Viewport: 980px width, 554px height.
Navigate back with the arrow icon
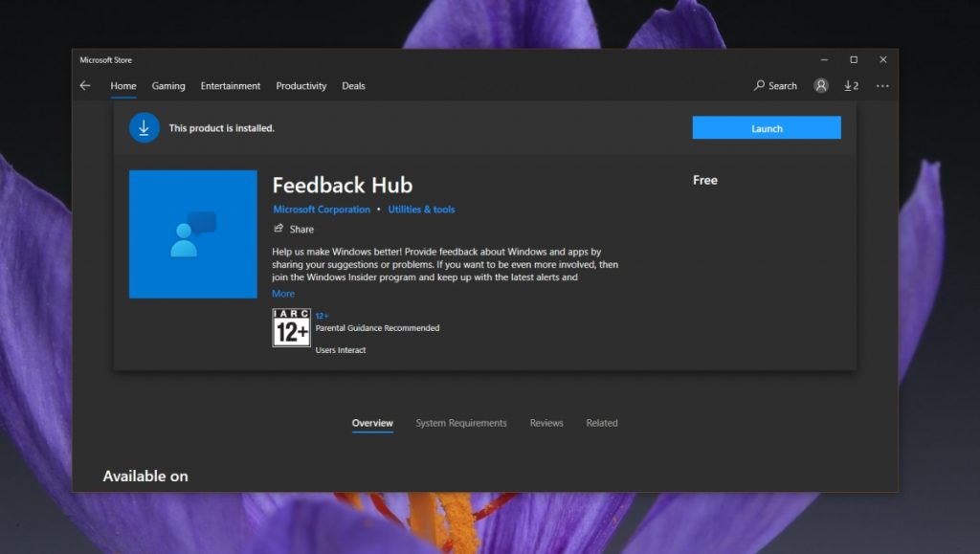point(84,85)
